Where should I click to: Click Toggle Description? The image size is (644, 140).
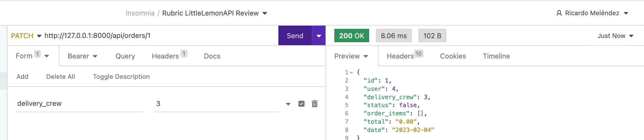[x=121, y=77]
